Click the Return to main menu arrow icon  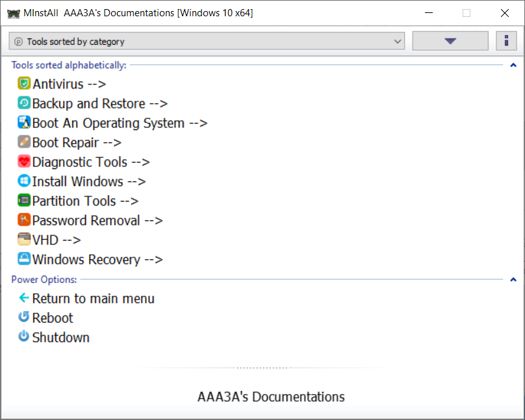coord(24,297)
